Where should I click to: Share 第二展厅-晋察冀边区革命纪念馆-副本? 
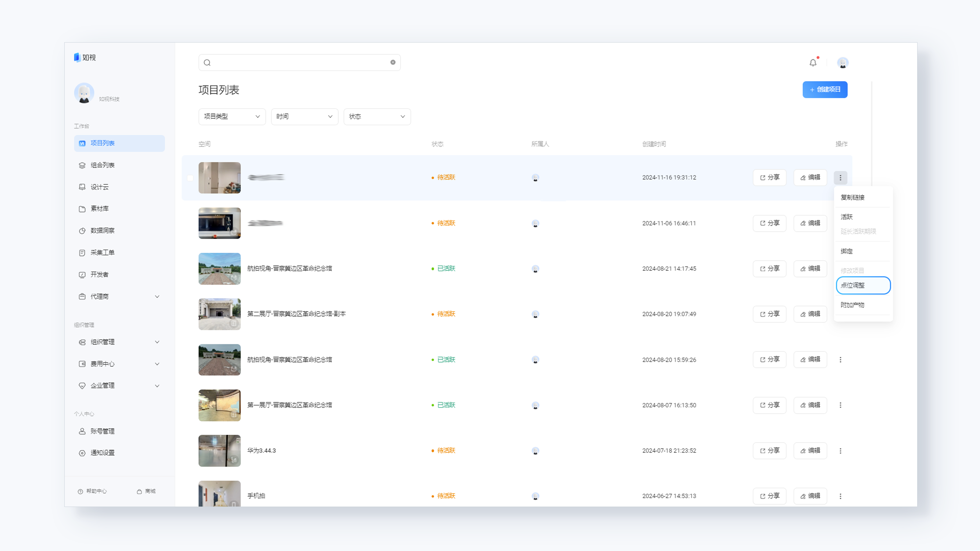point(769,314)
